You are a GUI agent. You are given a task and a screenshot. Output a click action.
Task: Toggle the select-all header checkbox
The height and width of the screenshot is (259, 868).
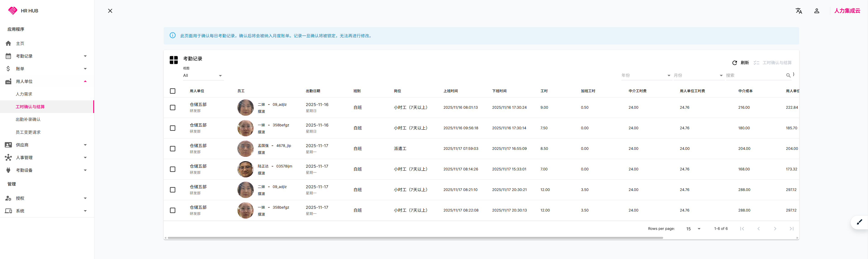[172, 91]
